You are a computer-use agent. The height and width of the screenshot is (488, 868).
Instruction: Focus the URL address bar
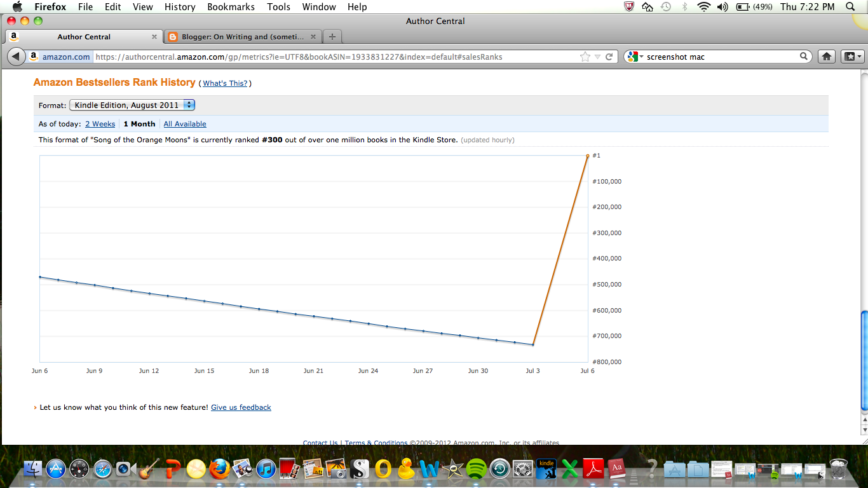337,57
